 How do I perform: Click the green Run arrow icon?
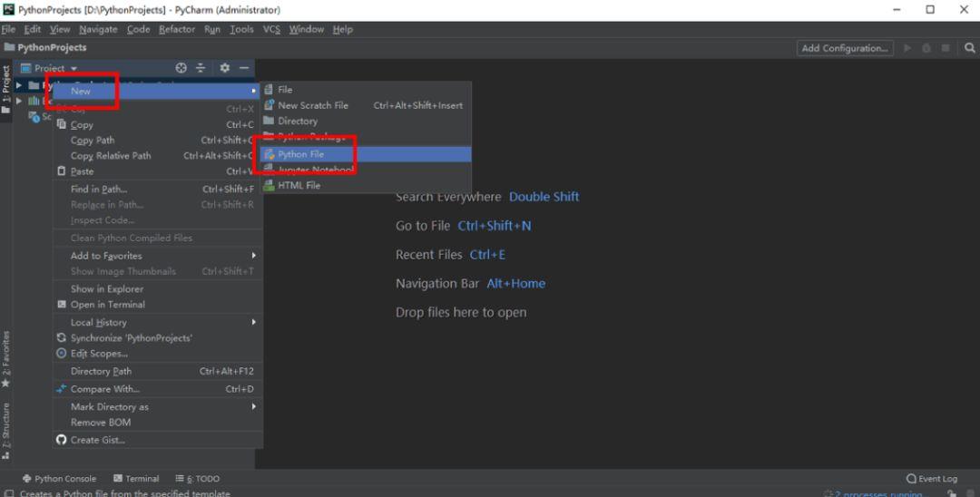pos(907,48)
